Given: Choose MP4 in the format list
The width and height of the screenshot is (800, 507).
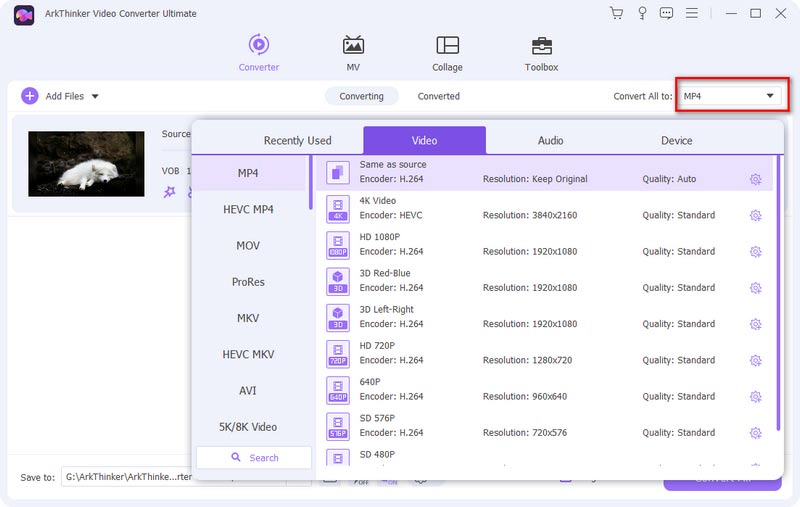Looking at the screenshot, I should point(250,173).
